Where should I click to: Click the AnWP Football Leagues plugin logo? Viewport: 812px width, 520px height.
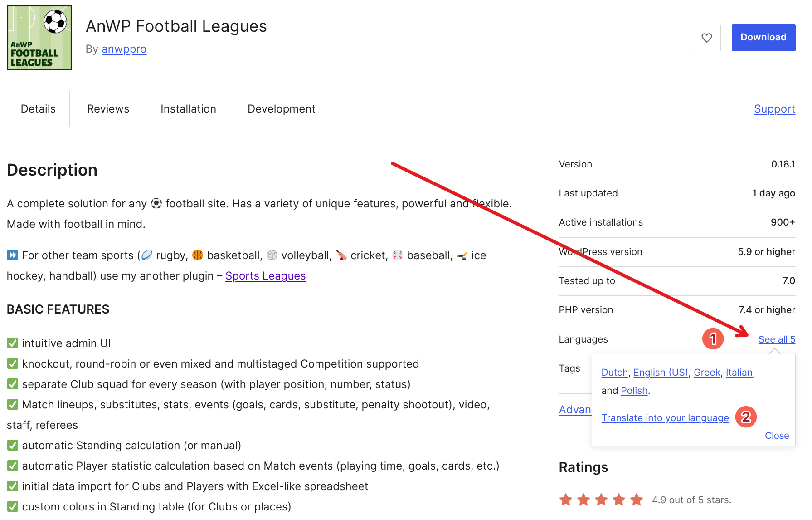(x=39, y=38)
